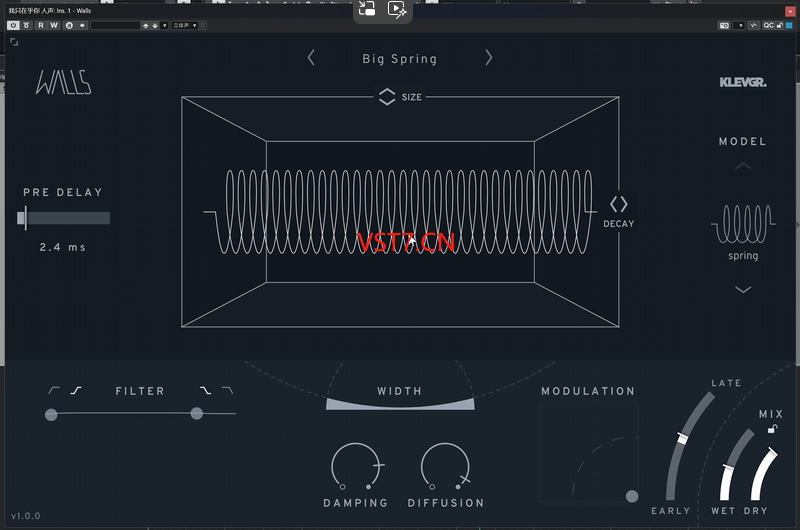Click the low-cut filter slider handle
The width and height of the screenshot is (800, 530).
click(x=51, y=415)
